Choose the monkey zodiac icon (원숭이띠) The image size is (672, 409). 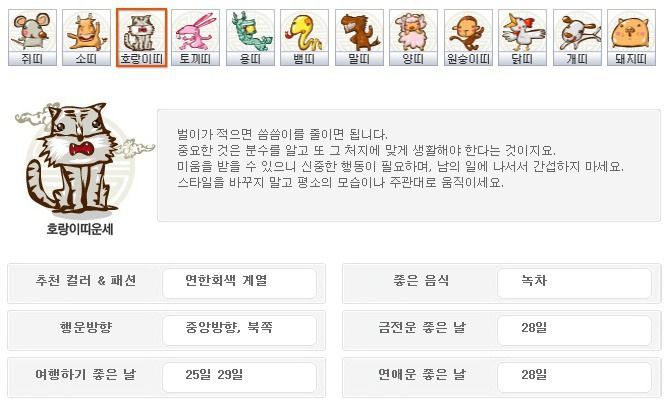(x=468, y=37)
